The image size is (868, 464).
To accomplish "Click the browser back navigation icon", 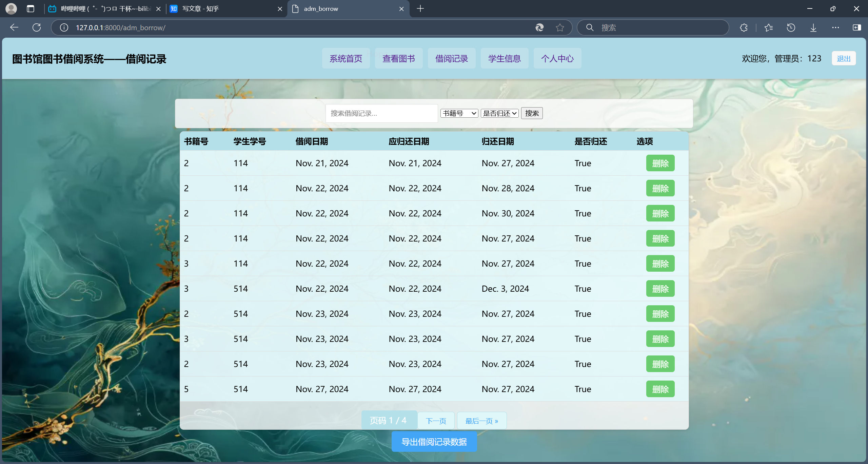I will point(14,27).
